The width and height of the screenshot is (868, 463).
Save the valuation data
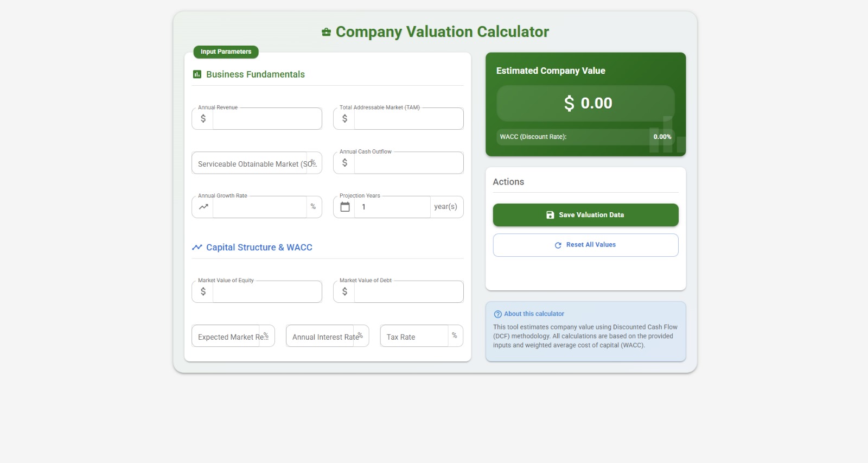[585, 215]
